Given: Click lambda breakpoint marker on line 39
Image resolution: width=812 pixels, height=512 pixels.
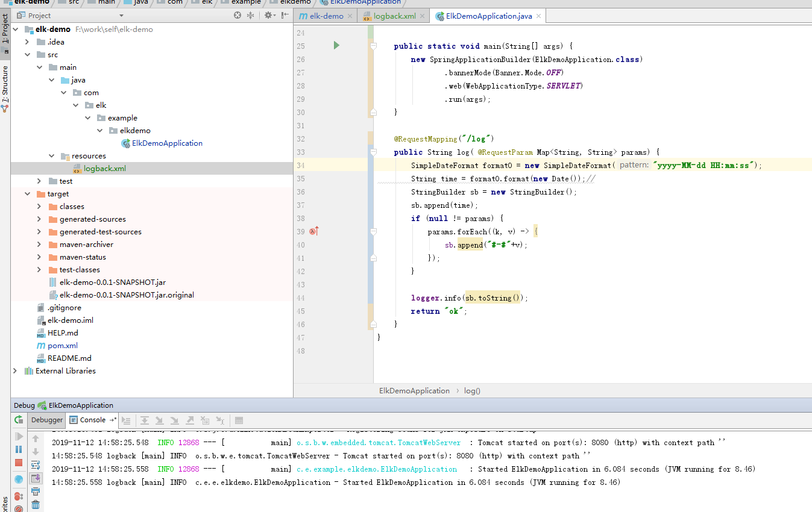Looking at the screenshot, I should click(313, 231).
